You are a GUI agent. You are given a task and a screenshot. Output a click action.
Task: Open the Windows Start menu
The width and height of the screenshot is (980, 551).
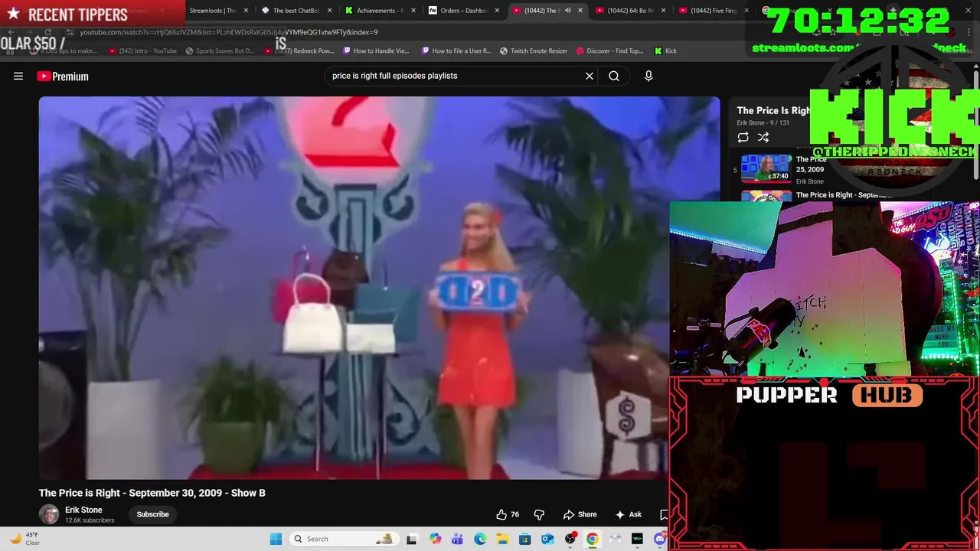(x=276, y=539)
